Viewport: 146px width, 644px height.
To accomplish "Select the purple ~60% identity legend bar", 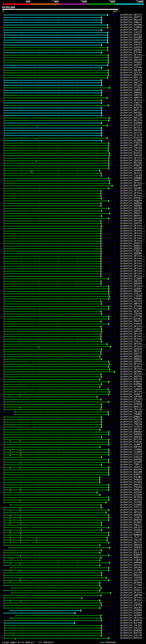I will point(73,4).
